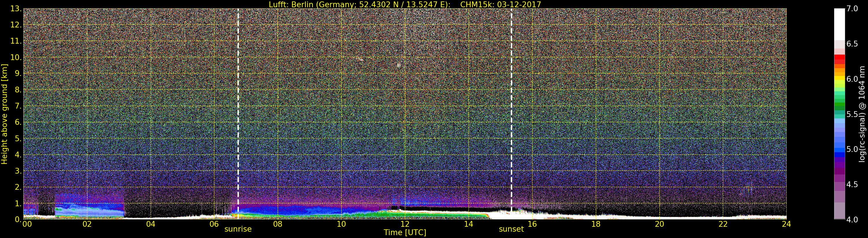Click the '4.0' colorbar tick label

pos(852,220)
